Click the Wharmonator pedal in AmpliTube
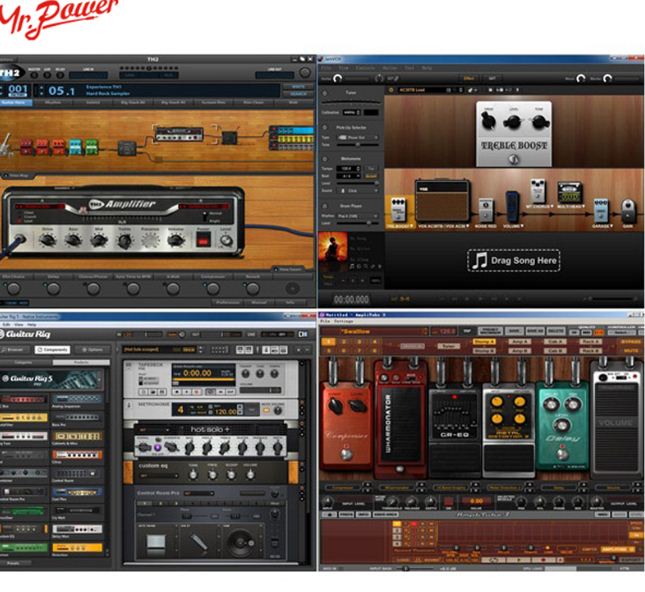 tap(399, 418)
